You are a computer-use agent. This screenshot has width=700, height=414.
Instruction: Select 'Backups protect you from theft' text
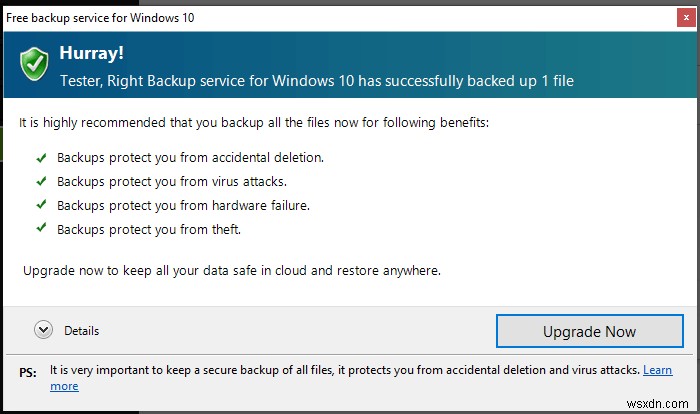pos(149,229)
